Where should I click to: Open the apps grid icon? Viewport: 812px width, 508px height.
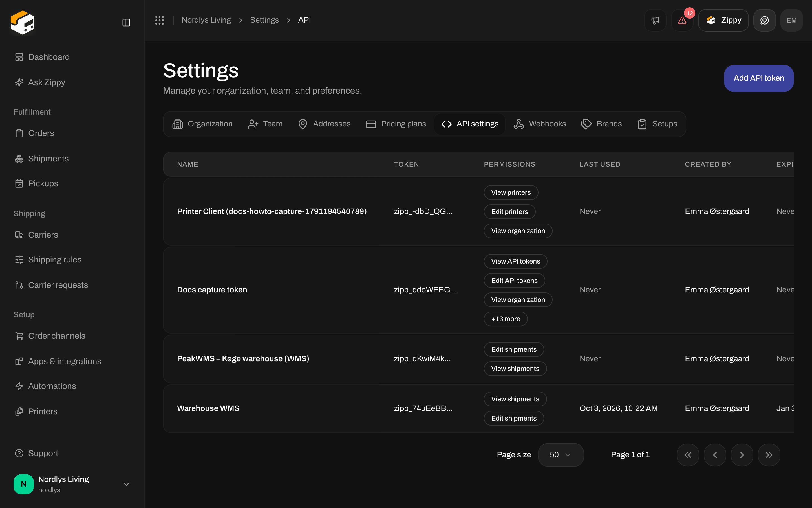click(x=159, y=20)
